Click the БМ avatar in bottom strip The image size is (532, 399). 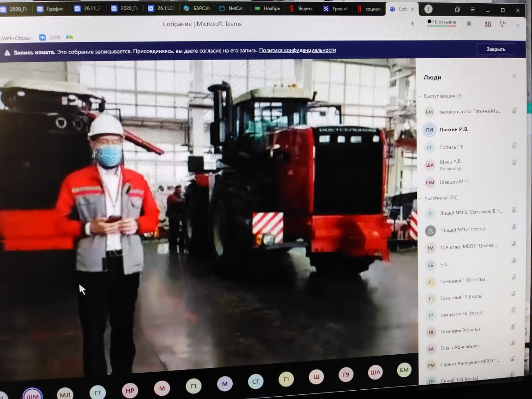(404, 370)
